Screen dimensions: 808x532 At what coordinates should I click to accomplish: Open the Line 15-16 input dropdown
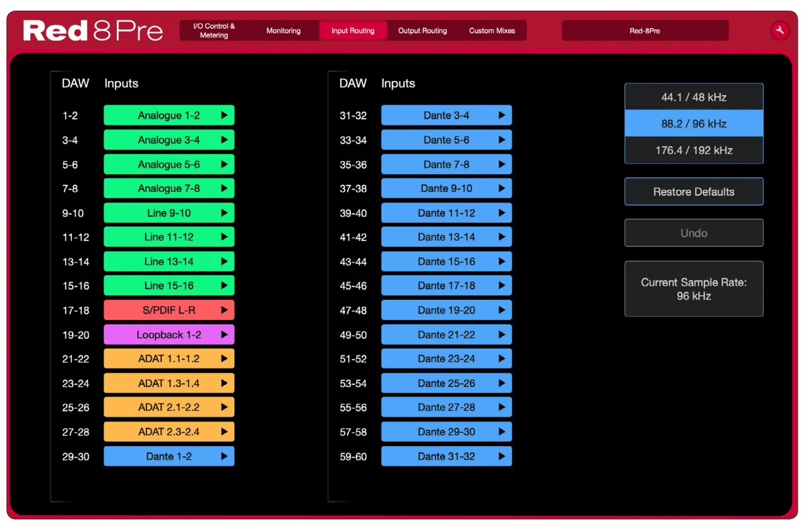pyautogui.click(x=169, y=286)
